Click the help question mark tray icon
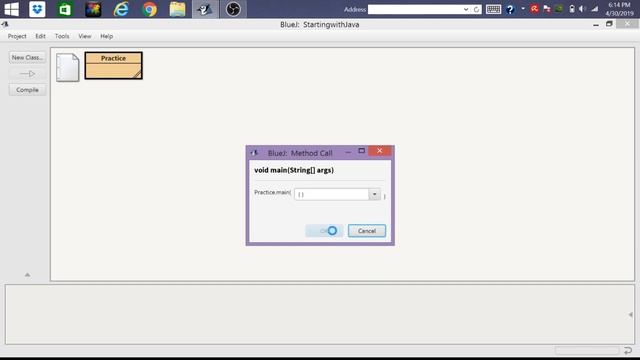This screenshot has width=640, height=360. [510, 9]
